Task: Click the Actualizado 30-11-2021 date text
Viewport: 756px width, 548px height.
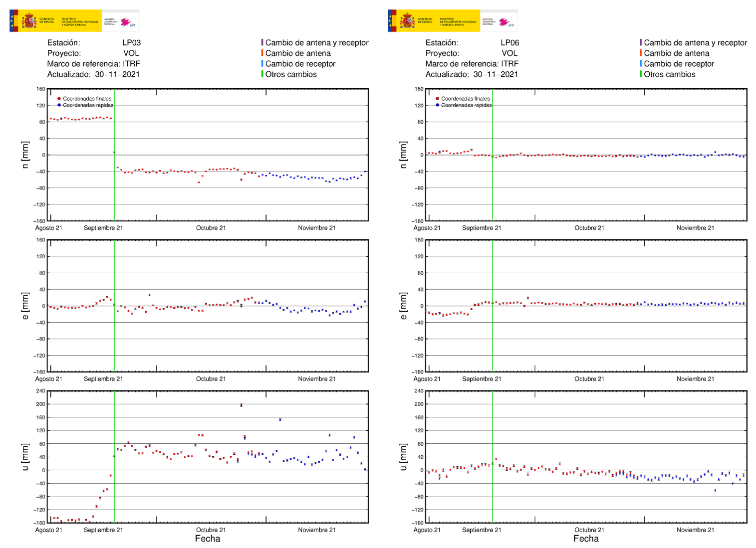Action: pyautogui.click(x=95, y=75)
